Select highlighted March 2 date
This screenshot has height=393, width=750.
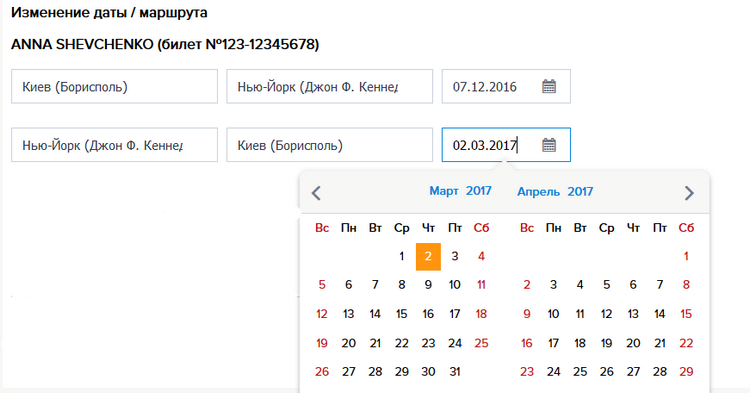[x=428, y=257]
